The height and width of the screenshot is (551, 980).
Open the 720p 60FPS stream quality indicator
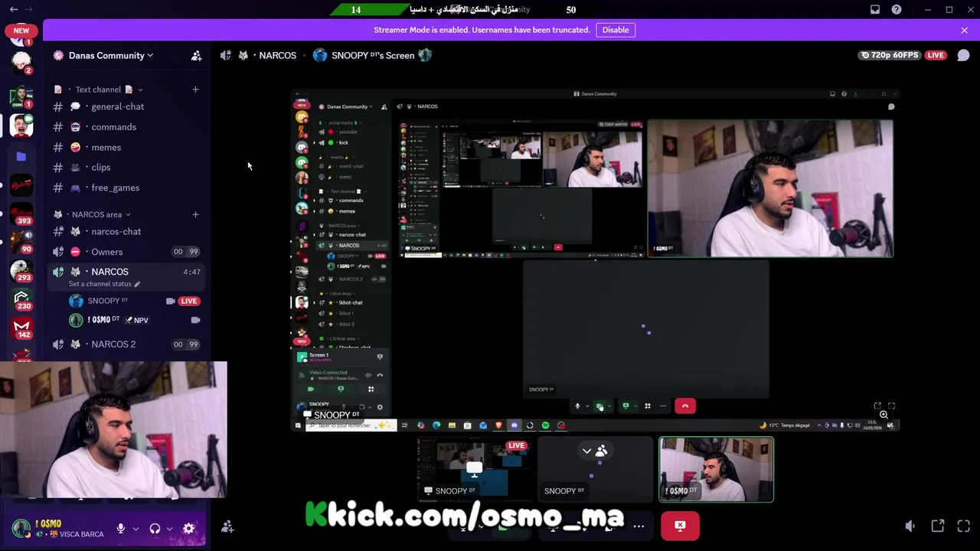click(x=891, y=55)
